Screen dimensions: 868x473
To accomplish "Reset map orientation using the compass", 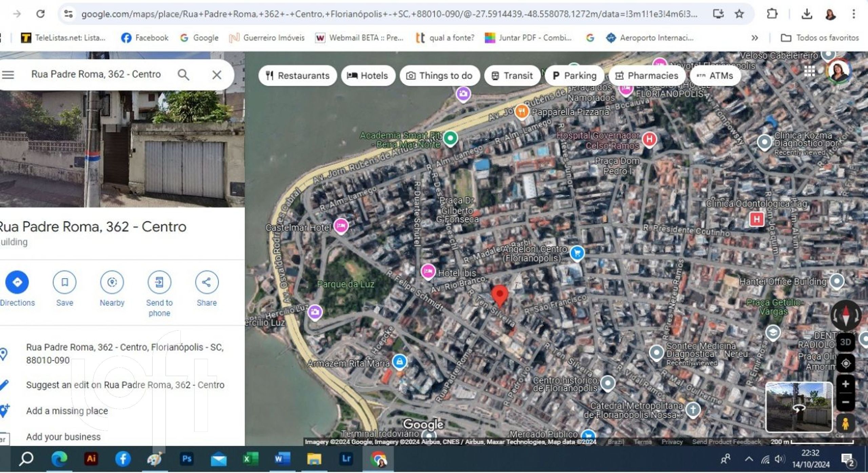I will [x=846, y=315].
